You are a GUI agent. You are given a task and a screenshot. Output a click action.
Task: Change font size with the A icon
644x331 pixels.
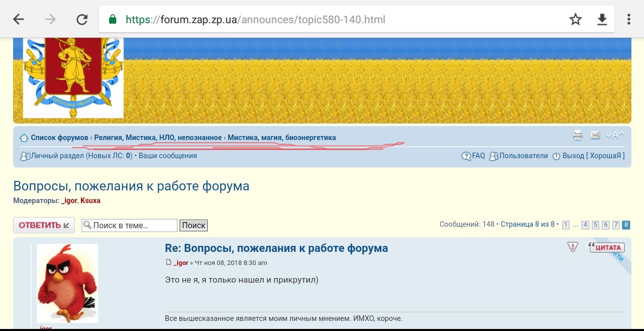tap(615, 135)
